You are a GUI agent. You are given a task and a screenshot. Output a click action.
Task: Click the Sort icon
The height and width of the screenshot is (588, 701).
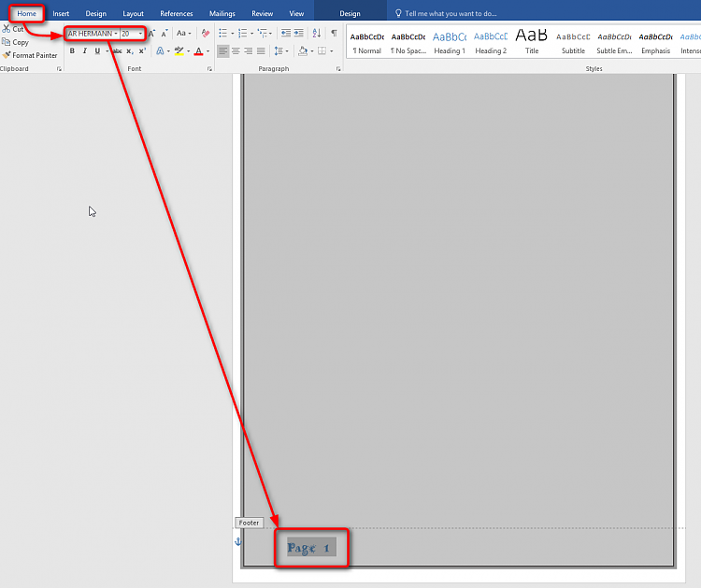317,33
